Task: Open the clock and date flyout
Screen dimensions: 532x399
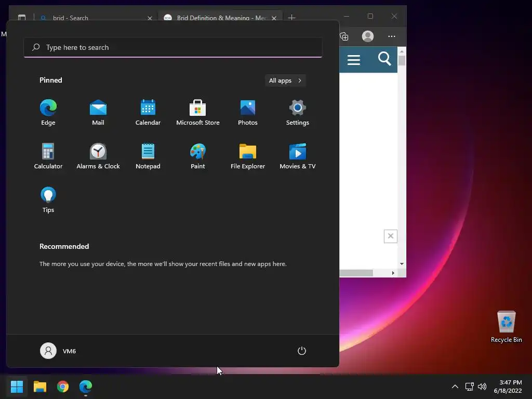Action: pos(508,387)
